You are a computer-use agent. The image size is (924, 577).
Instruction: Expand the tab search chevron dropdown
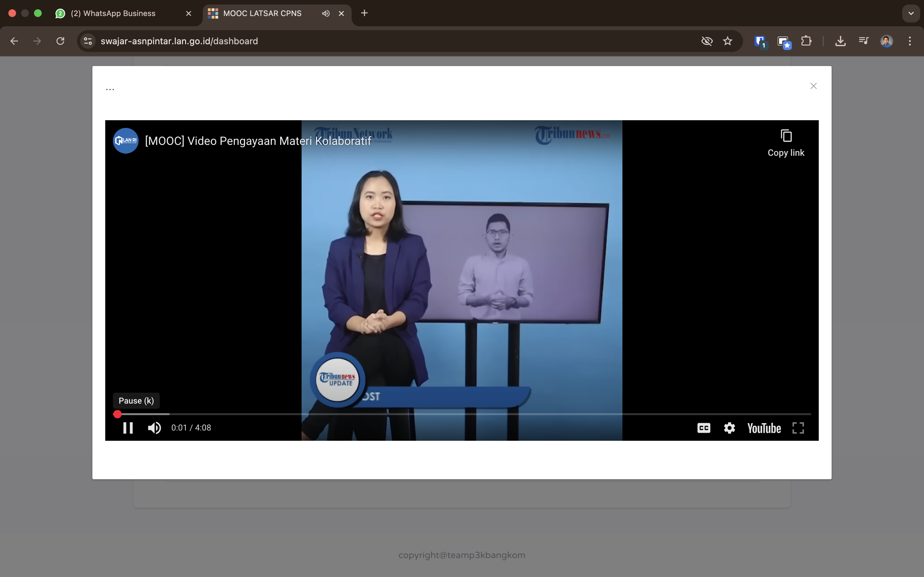[911, 13]
